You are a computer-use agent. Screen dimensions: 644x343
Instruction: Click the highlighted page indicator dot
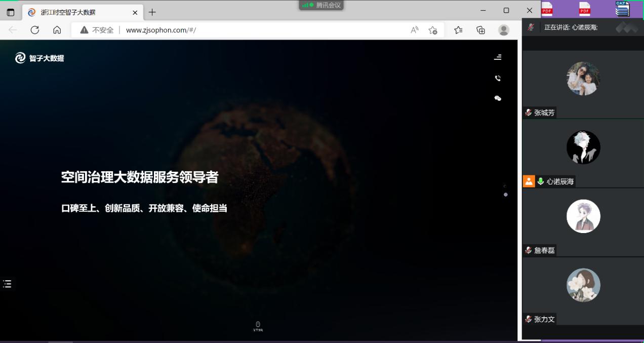(505, 195)
